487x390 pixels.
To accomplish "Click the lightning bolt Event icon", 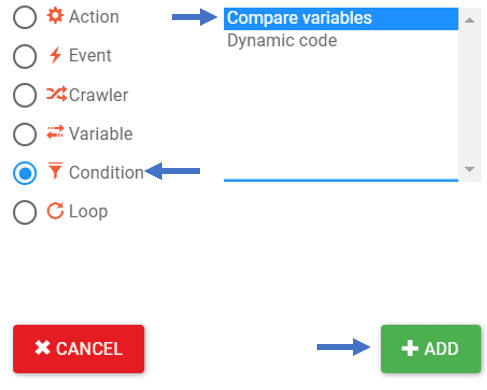I will click(55, 55).
